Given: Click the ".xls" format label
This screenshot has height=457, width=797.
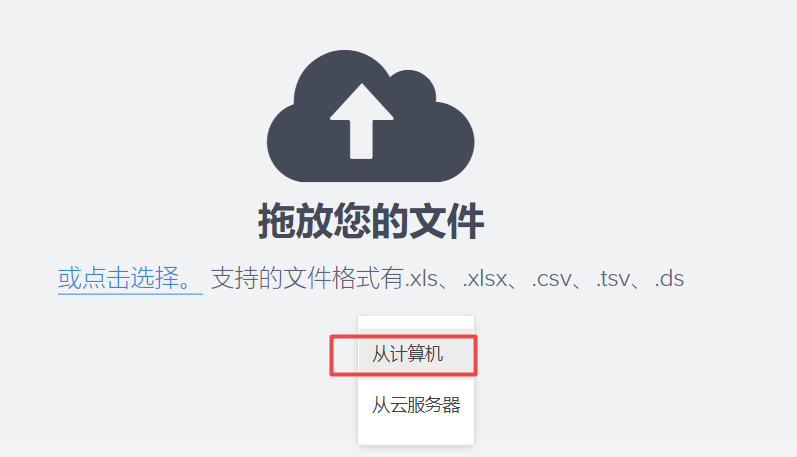Looking at the screenshot, I should click(x=422, y=279).
